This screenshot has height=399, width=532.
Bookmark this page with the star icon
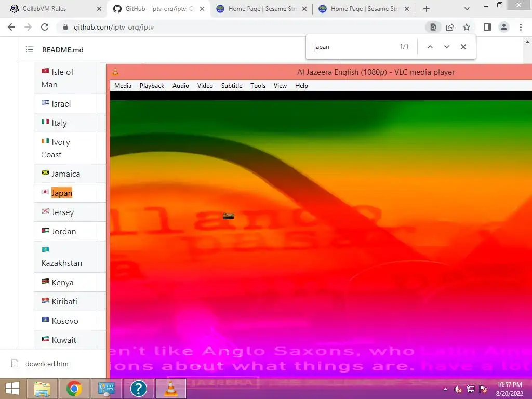tap(467, 27)
